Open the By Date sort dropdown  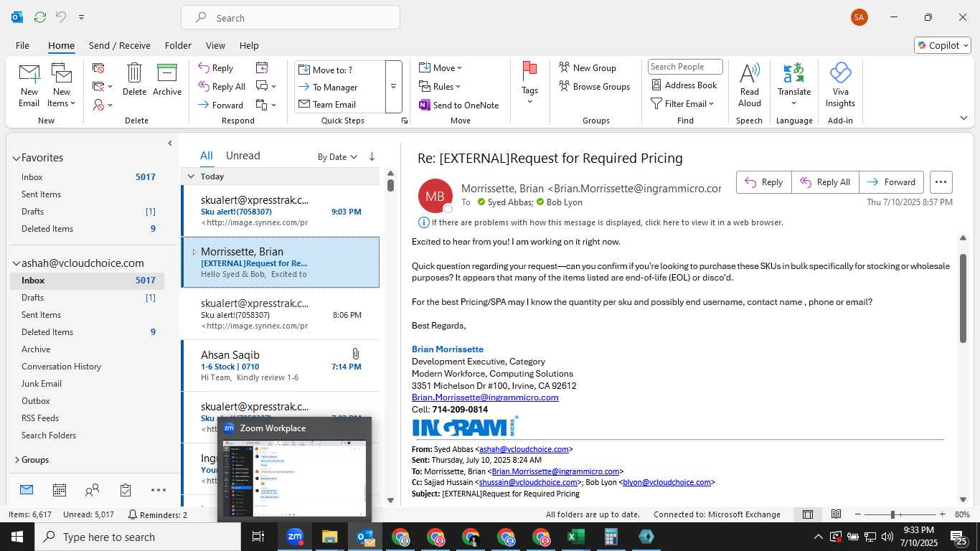[337, 156]
